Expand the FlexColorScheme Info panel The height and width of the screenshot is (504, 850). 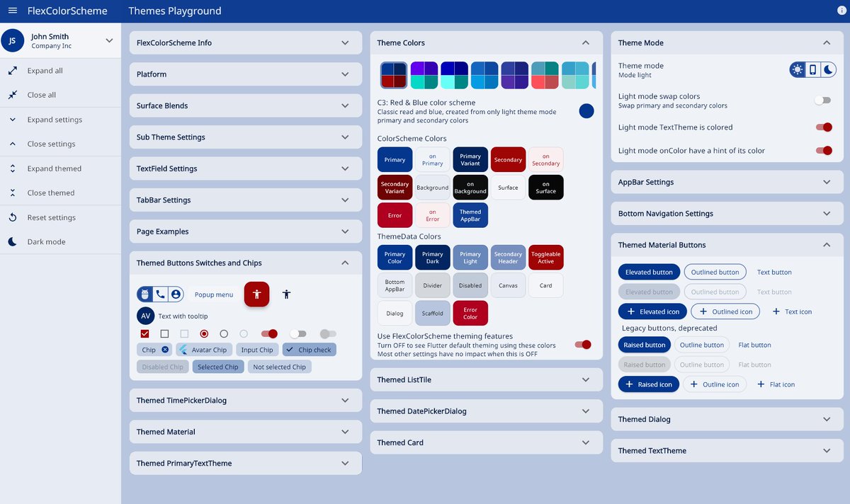(x=246, y=42)
